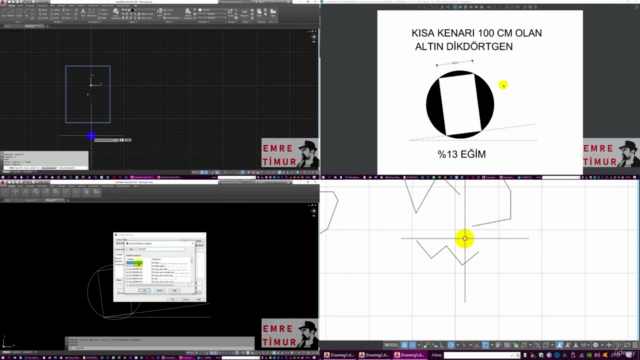Image resolution: width=640 pixels, height=360 pixels.
Task: Toggle Ortho mode in bottom-right status bar
Action: tap(442, 345)
